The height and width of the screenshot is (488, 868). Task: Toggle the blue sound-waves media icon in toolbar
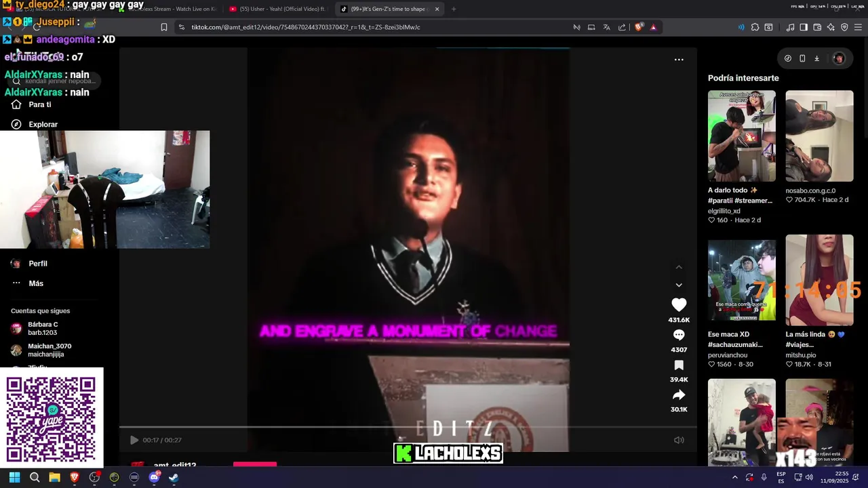click(x=741, y=27)
